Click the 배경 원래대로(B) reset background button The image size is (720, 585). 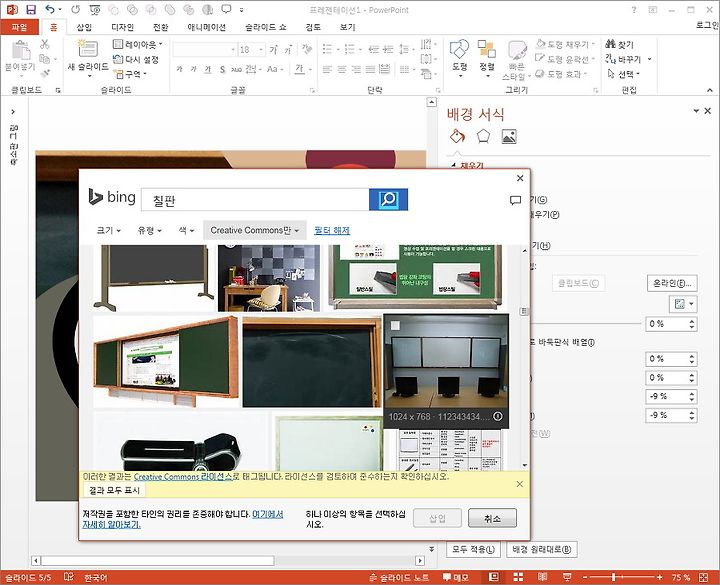[541, 549]
